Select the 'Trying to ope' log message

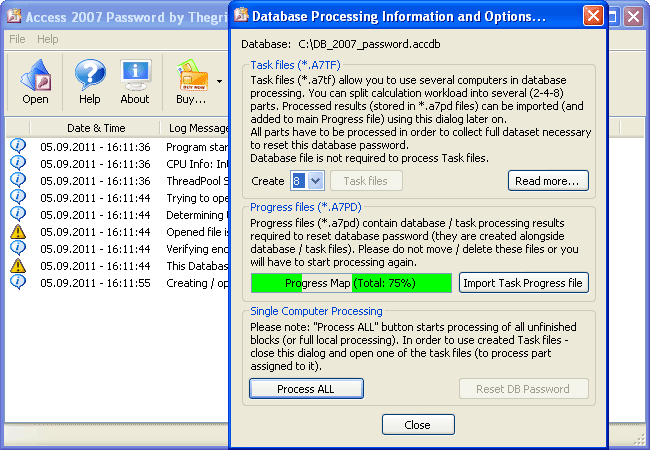coord(197,198)
